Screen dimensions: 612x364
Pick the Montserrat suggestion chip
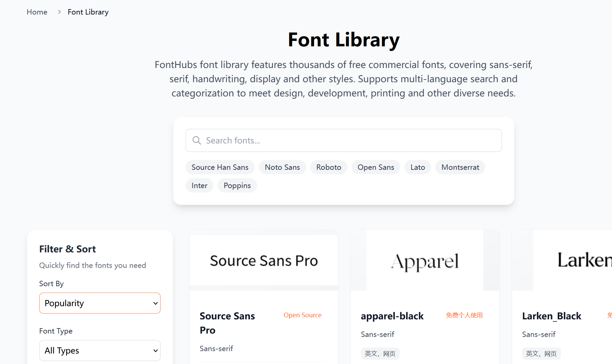coord(460,167)
